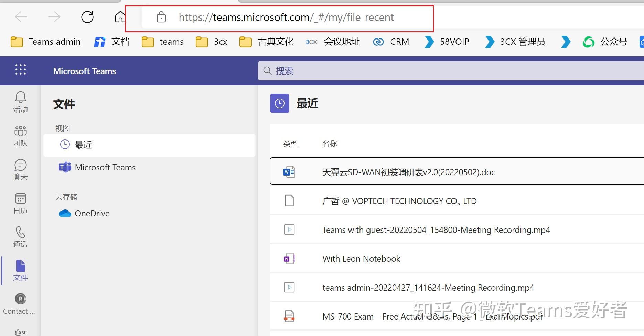Viewport: 644px width, 336px height.
Task: Click the video icon of the guest meeting recording
Action: coord(289,229)
